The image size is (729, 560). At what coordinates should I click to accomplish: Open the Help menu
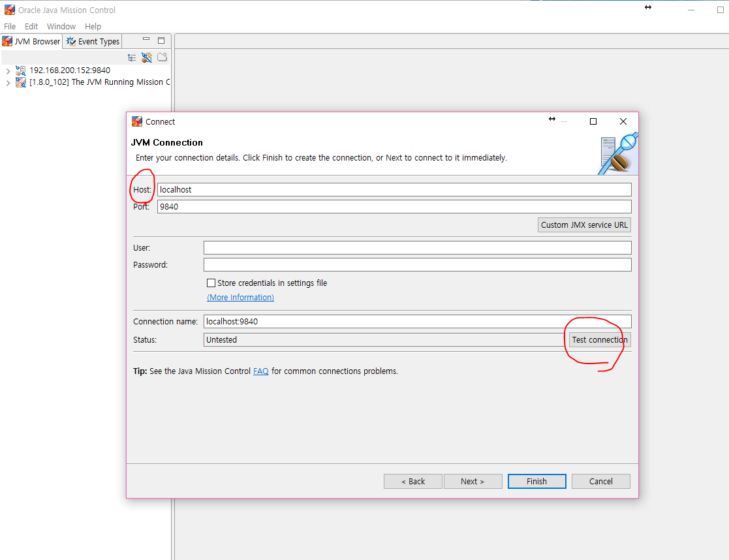(93, 27)
